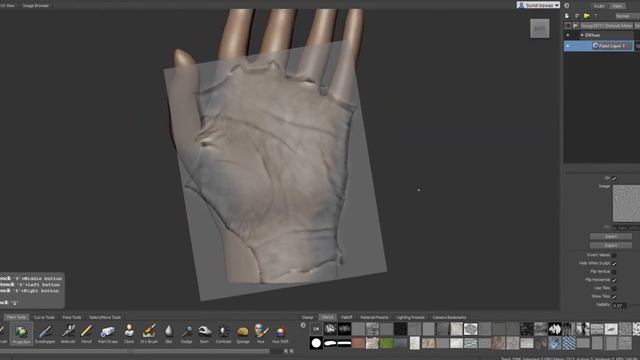640x360 pixels.
Task: Select the Hue Shift tool
Action: tap(280, 333)
